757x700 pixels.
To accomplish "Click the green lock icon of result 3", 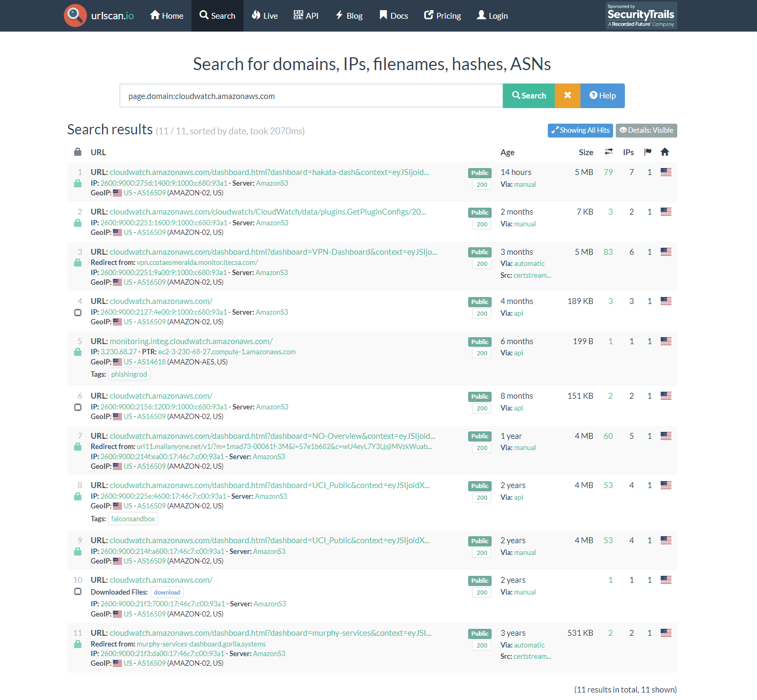I will (x=78, y=263).
